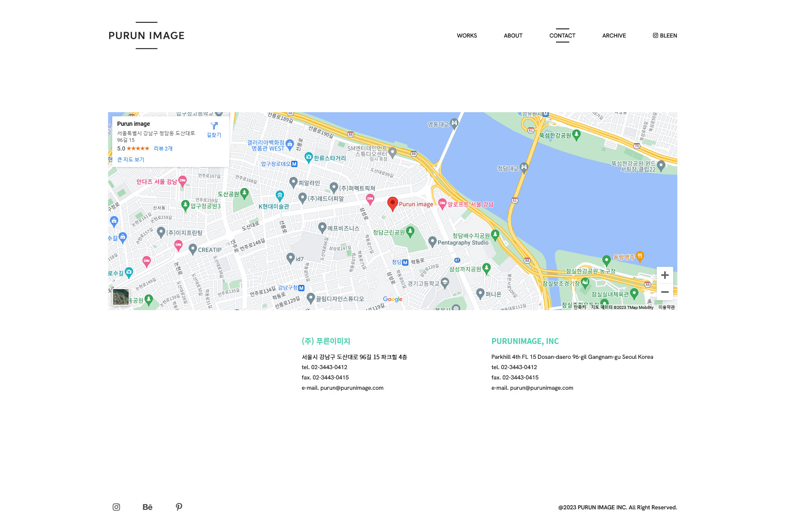Viewport: 785px width, 532px height.
Task: Click 큰 지도 보기 link
Action: (131, 160)
